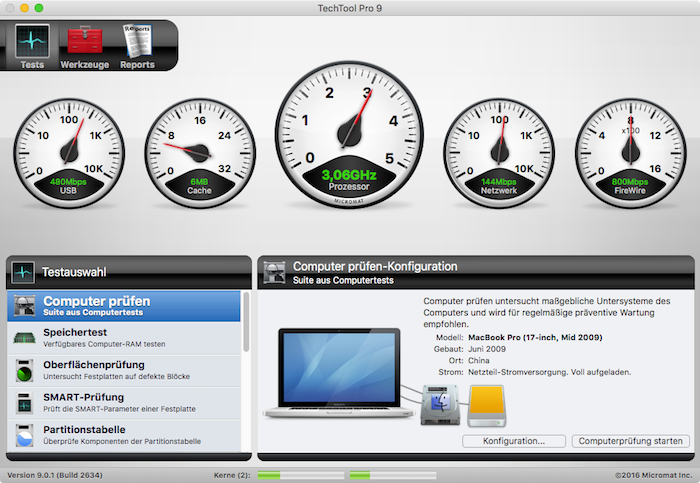Click the ©2016 Micromat Inc. text

pos(653,475)
